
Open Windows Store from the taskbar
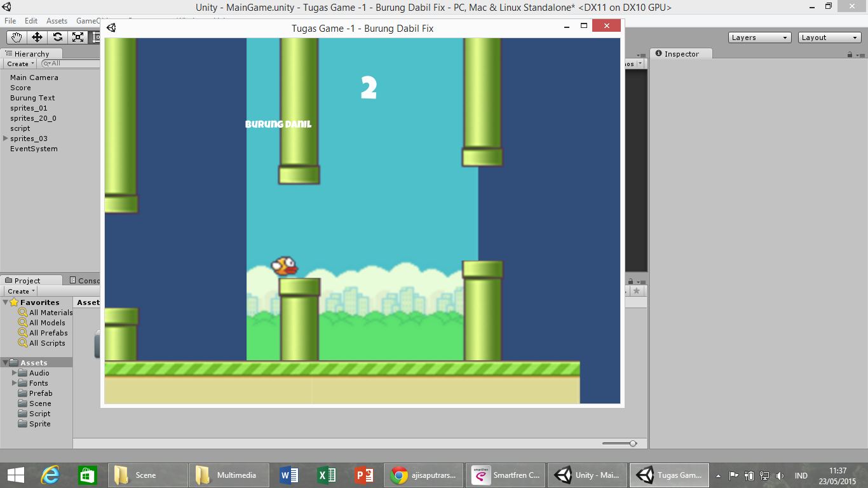[x=87, y=475]
